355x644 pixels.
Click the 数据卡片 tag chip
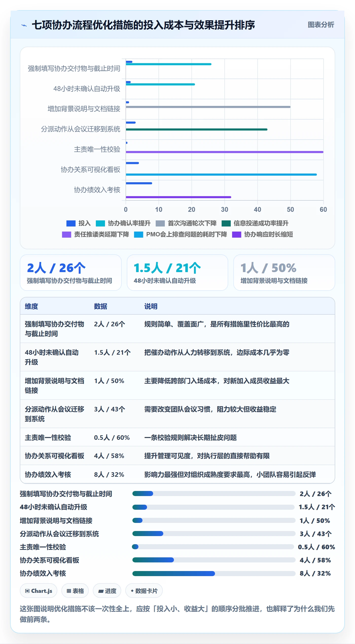point(144,591)
